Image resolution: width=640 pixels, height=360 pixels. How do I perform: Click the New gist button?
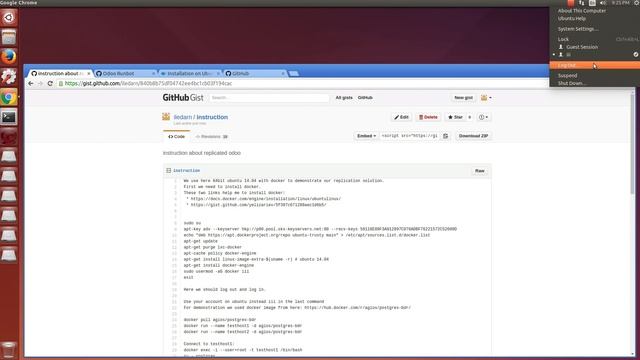coord(463,98)
